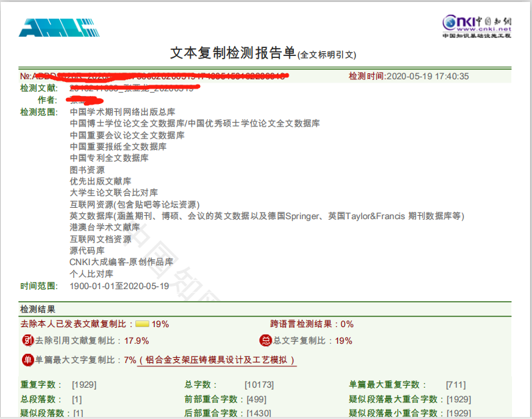
Task: Click the red 总 circle icon
Action: 265,340
